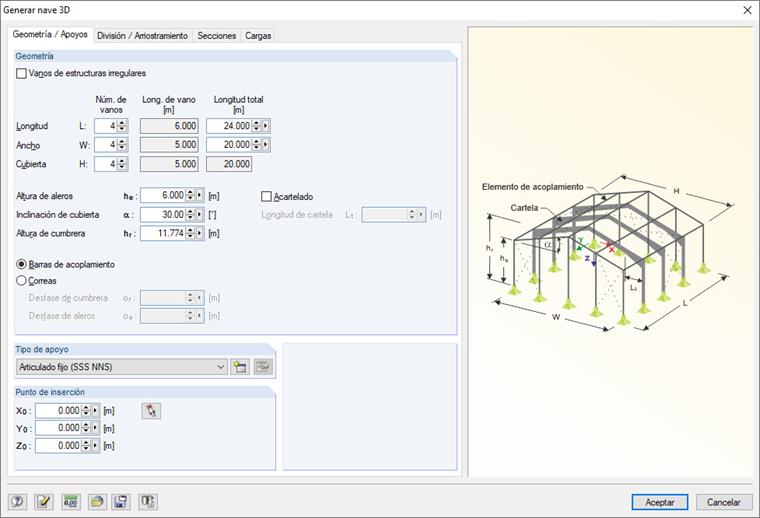Click spinner of Ancho total 20.000
The image size is (760, 518).
pyautogui.click(x=256, y=145)
